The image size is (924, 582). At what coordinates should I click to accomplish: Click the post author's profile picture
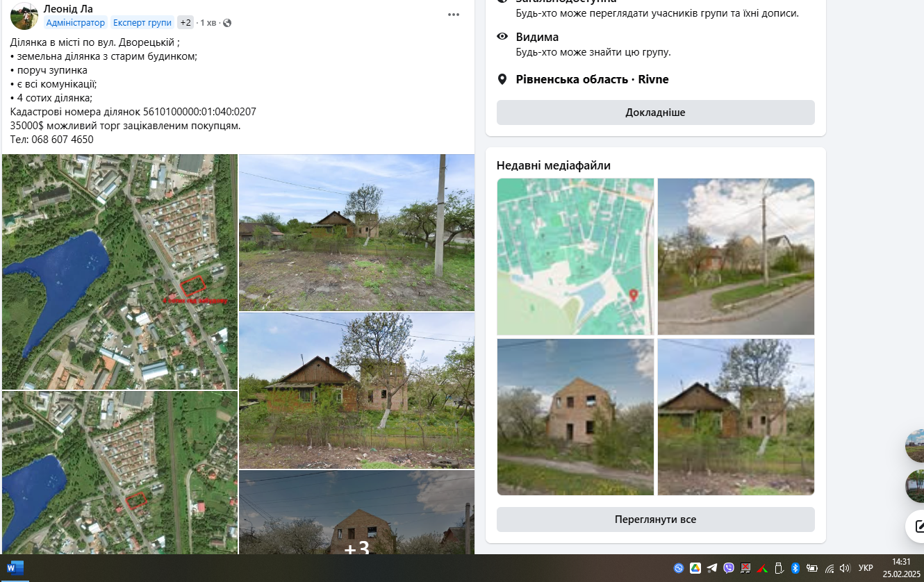tap(24, 16)
